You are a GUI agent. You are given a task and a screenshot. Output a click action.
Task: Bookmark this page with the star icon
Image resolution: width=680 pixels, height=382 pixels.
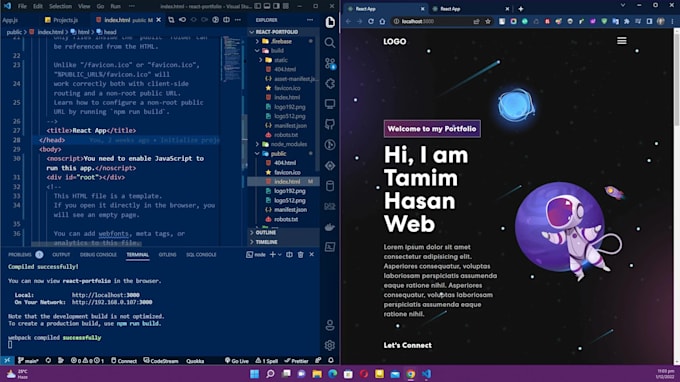click(488, 21)
